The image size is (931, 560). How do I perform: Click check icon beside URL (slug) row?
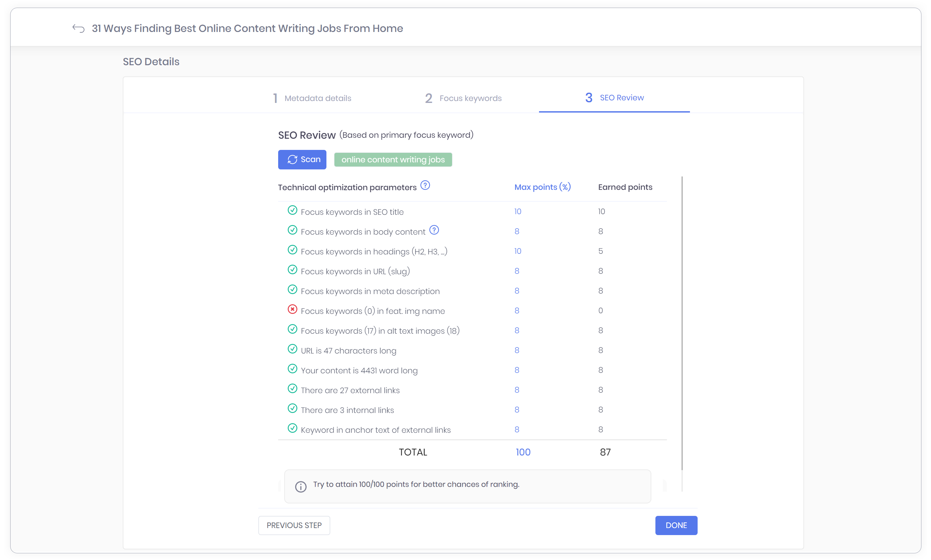click(292, 270)
